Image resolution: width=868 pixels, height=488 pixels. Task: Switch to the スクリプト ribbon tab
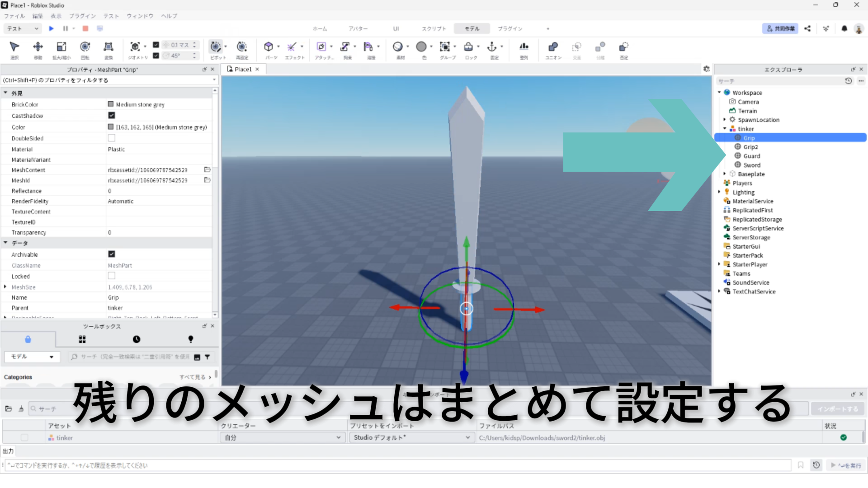pos(434,28)
